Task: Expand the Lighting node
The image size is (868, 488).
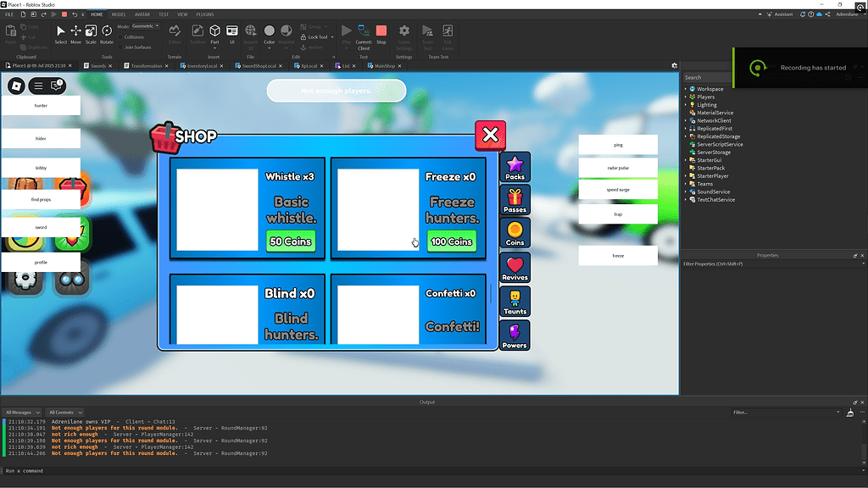Action: 685,104
